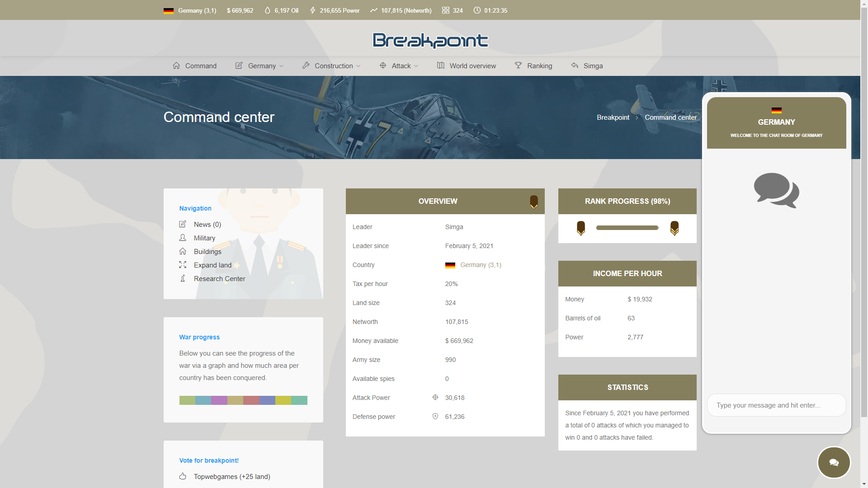Click the home icon beside Command

(176, 66)
